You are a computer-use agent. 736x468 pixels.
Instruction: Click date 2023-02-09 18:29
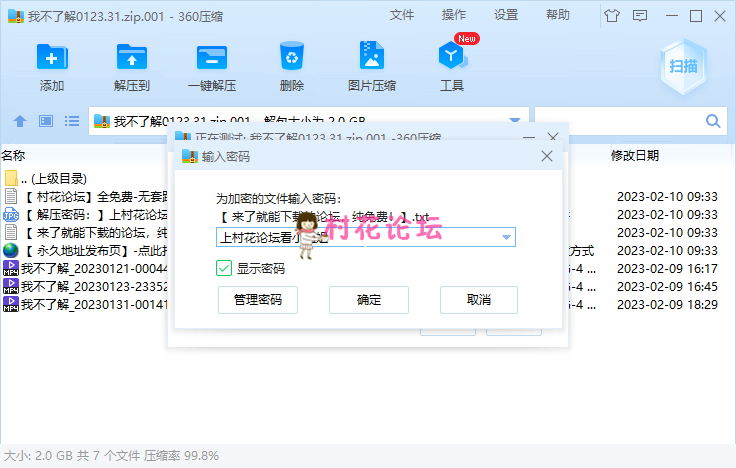tap(667, 305)
